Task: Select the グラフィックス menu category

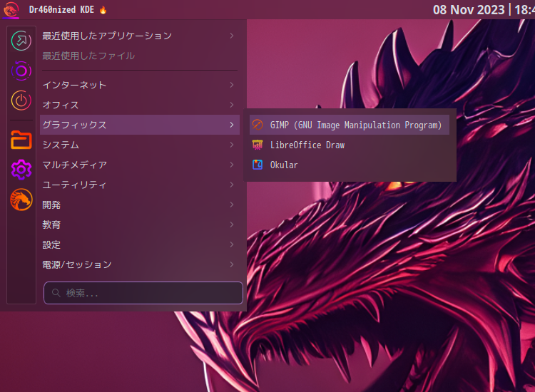Action: [x=140, y=125]
